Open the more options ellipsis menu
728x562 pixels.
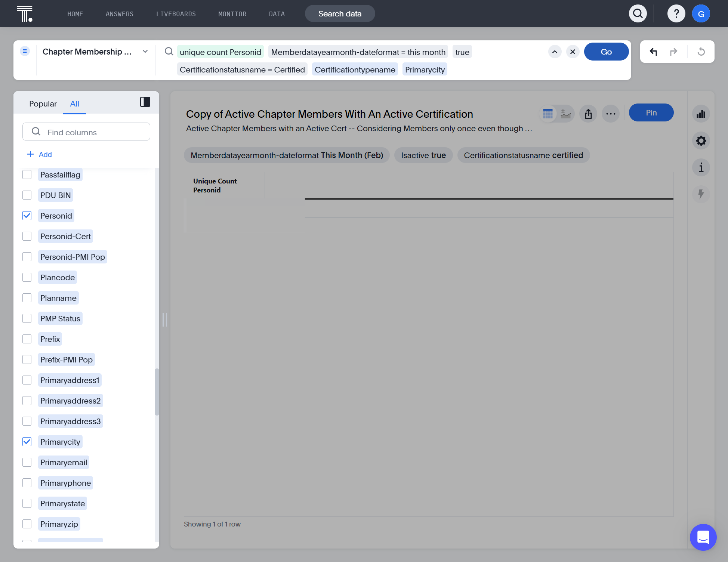point(611,114)
